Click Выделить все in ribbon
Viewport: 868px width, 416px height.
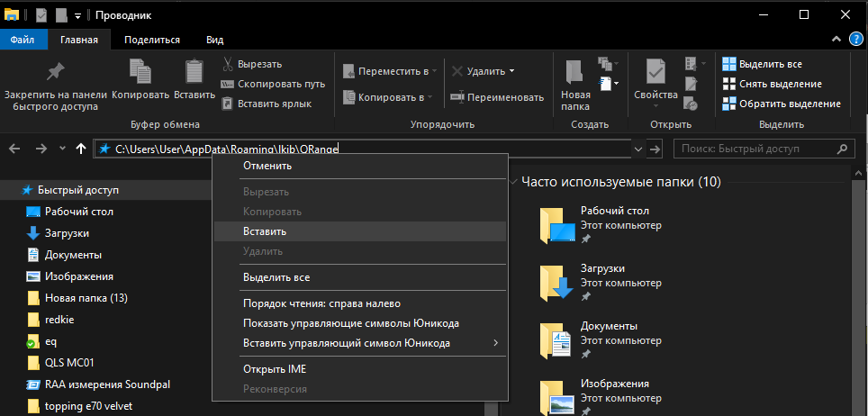[763, 64]
